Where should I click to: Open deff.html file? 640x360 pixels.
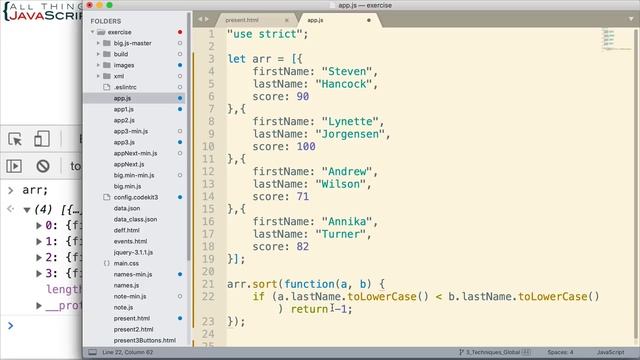click(x=126, y=230)
